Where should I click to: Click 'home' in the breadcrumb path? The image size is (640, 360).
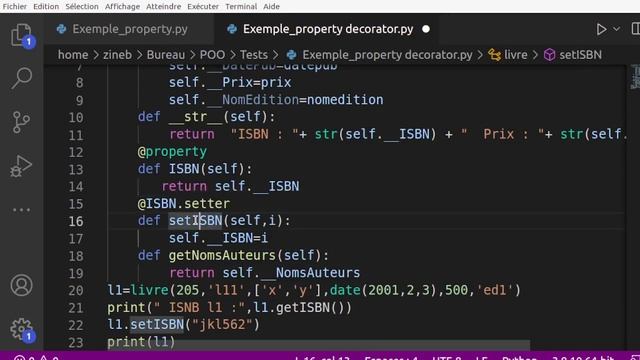click(x=73, y=55)
